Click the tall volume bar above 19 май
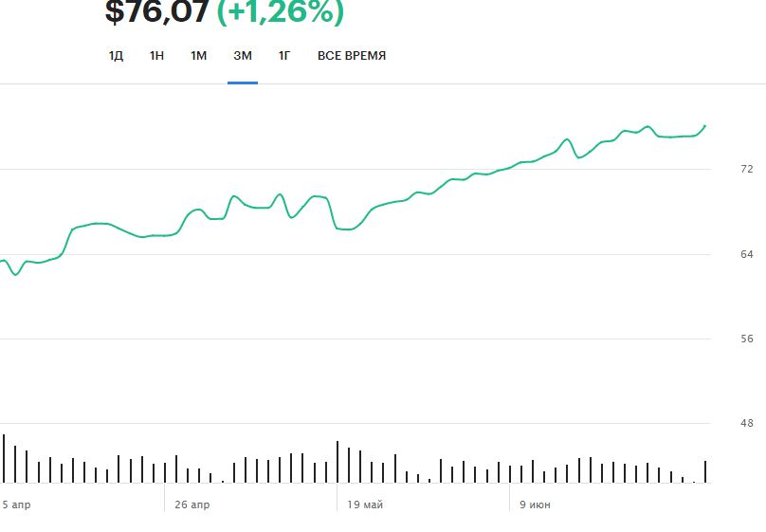This screenshot has width=766, height=532. pyautogui.click(x=337, y=462)
